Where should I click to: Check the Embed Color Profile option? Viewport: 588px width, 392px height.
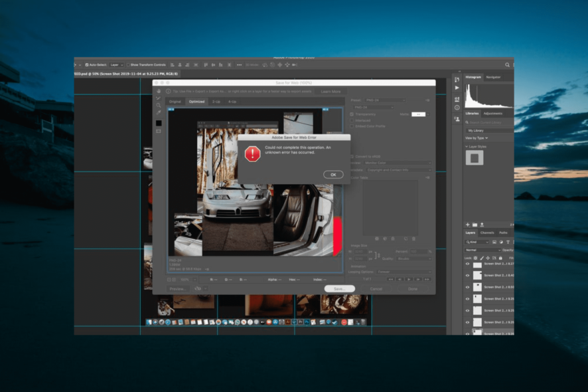point(352,126)
